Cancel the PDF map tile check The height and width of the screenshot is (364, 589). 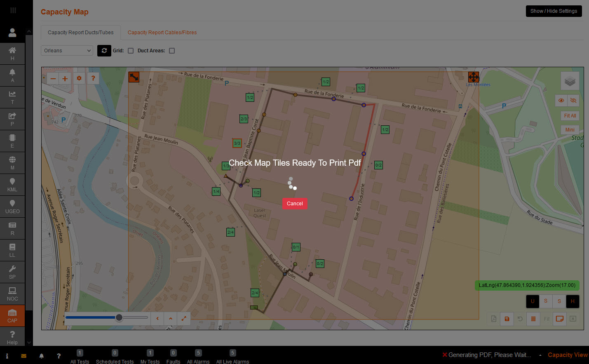(294, 204)
